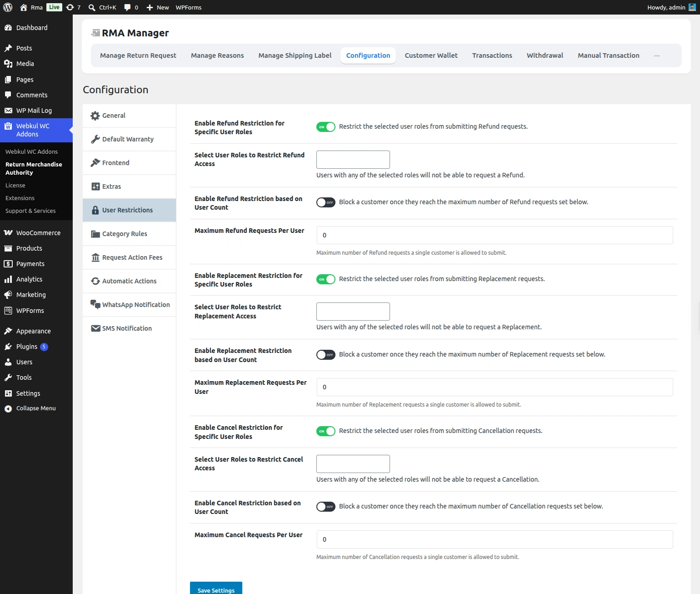This screenshot has height=594, width=700.
Task: Click the WooCommerce logo icon
Action: [8, 233]
